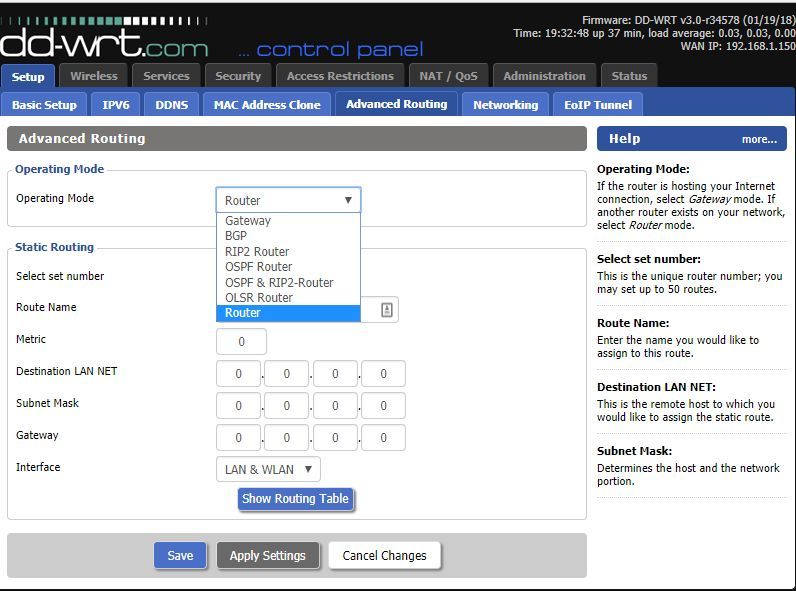Click the Route Name: help heading
This screenshot has height=591, width=796.
633,323
